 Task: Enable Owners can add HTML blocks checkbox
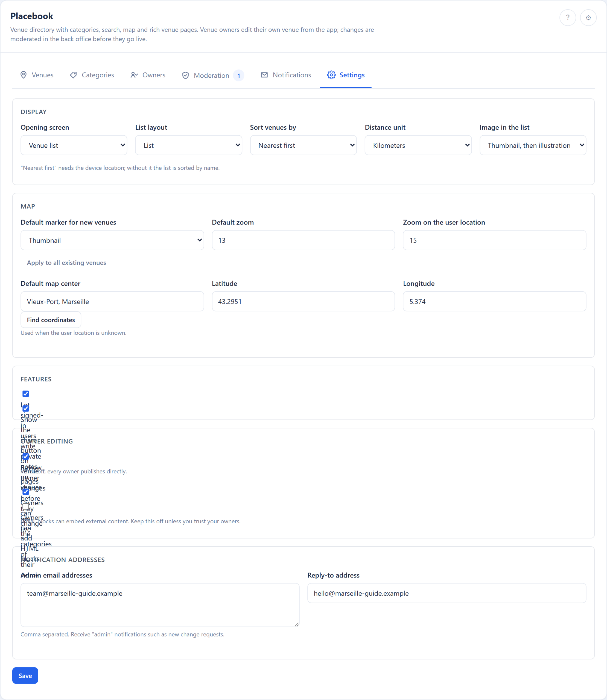(26, 507)
